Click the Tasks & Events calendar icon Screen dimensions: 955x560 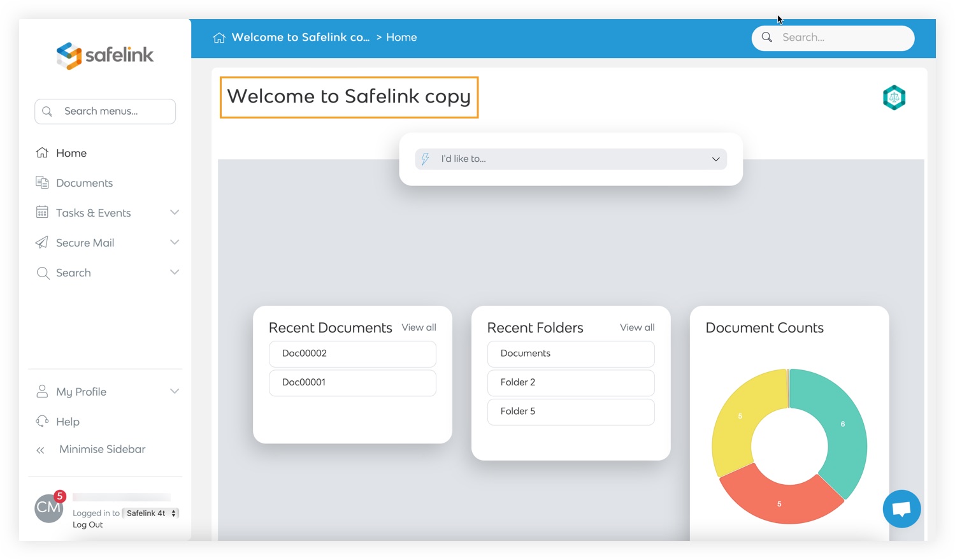[42, 212]
